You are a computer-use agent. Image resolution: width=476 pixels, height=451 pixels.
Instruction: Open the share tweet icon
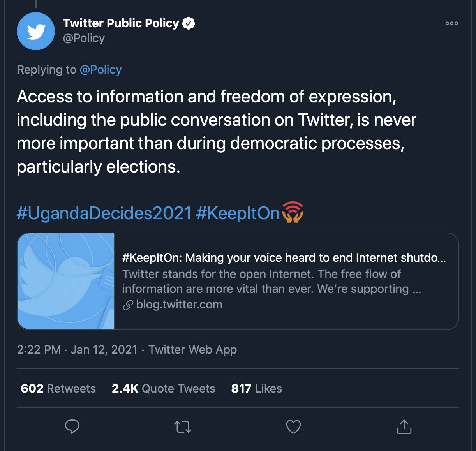pos(404,426)
